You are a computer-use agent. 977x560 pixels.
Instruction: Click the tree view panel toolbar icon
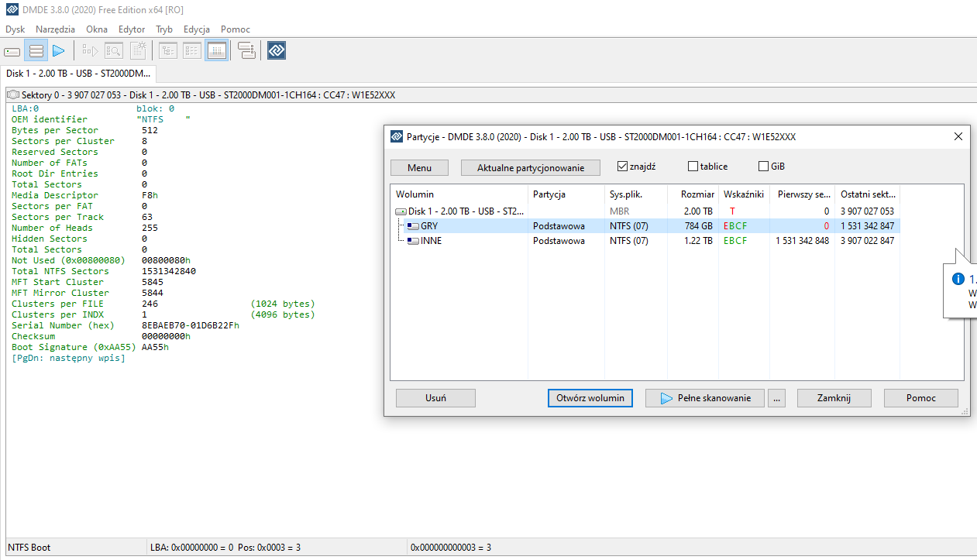tap(168, 51)
